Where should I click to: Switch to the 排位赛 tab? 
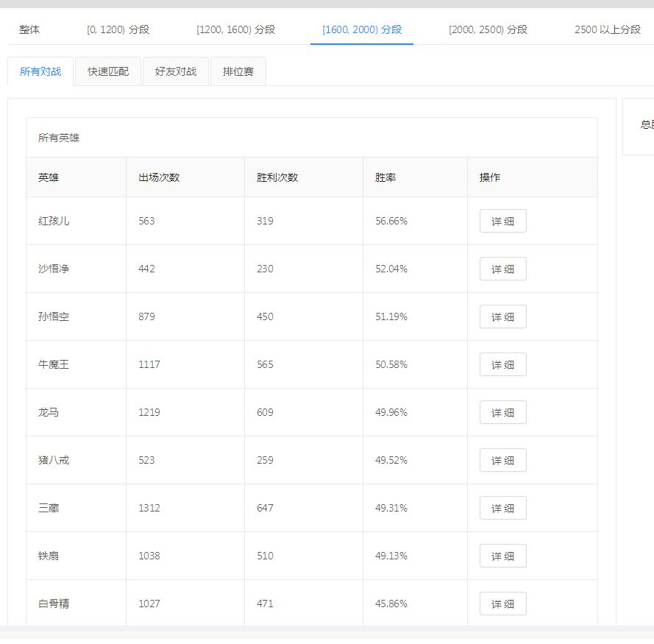coord(238,72)
